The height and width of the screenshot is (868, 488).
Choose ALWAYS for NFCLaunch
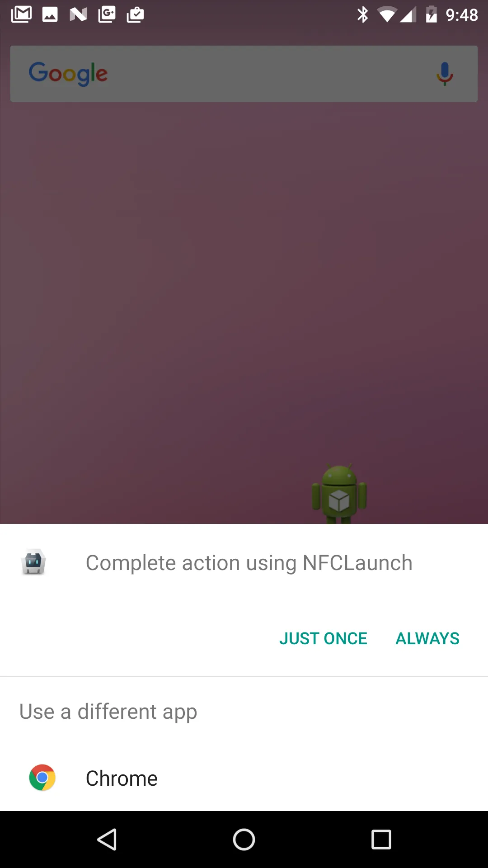coord(427,638)
